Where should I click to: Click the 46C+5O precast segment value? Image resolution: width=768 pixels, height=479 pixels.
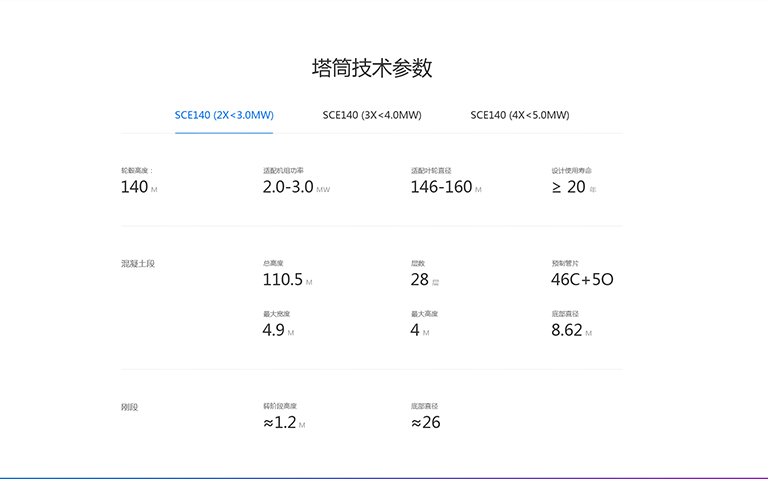point(582,280)
